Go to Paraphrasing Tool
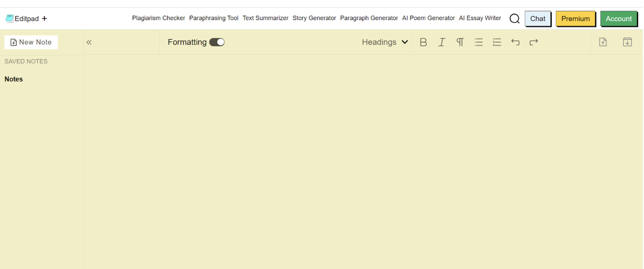 [x=213, y=18]
